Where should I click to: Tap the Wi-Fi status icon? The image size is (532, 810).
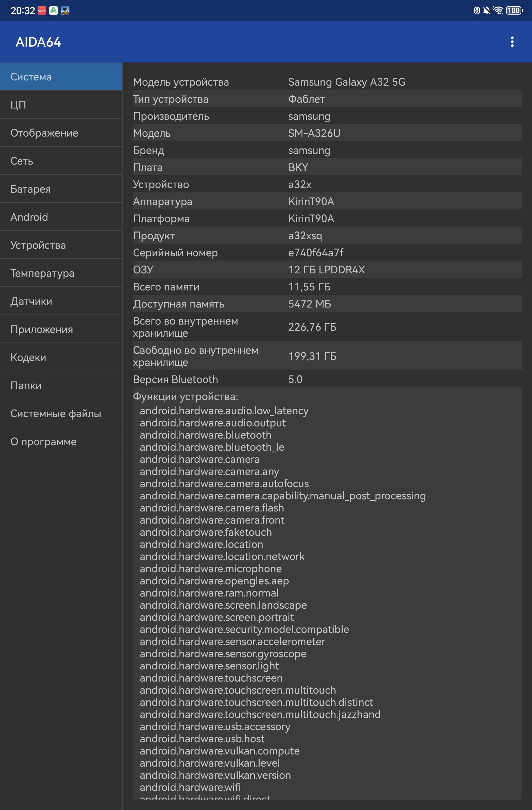coord(498,10)
